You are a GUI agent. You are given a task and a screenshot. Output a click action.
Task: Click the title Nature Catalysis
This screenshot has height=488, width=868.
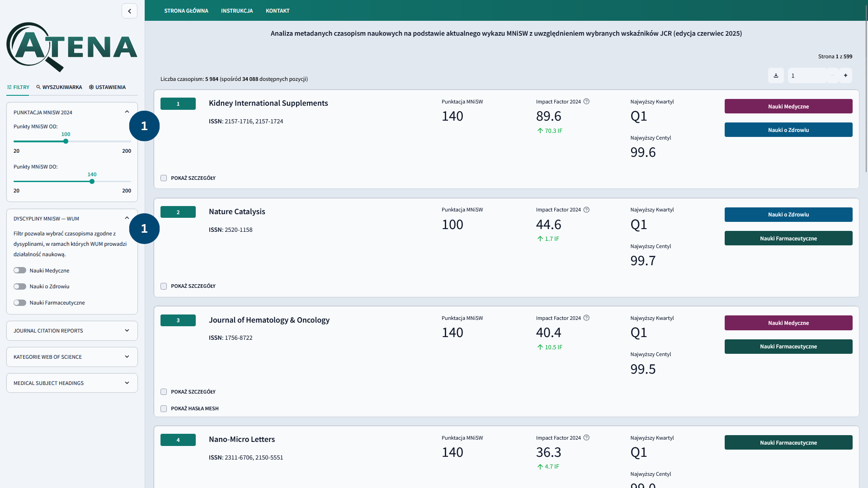click(237, 211)
